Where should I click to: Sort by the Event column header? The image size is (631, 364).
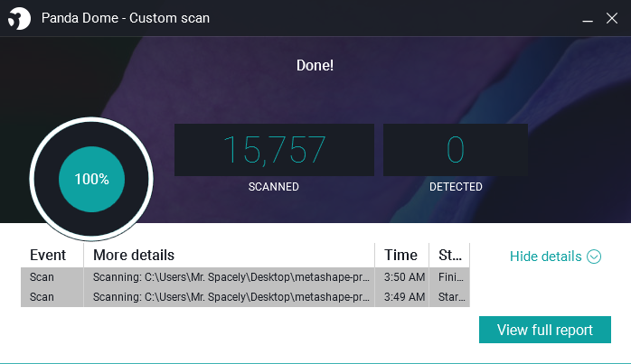click(x=52, y=255)
